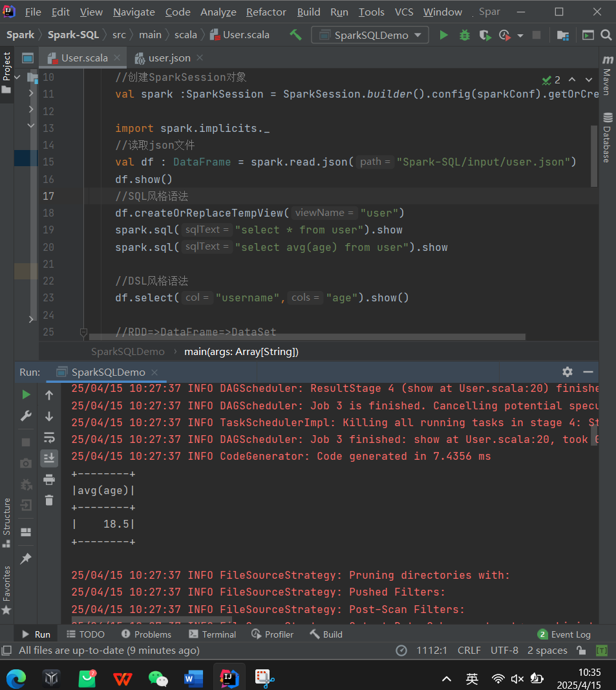Open WeChat from the taskbar

(x=158, y=678)
